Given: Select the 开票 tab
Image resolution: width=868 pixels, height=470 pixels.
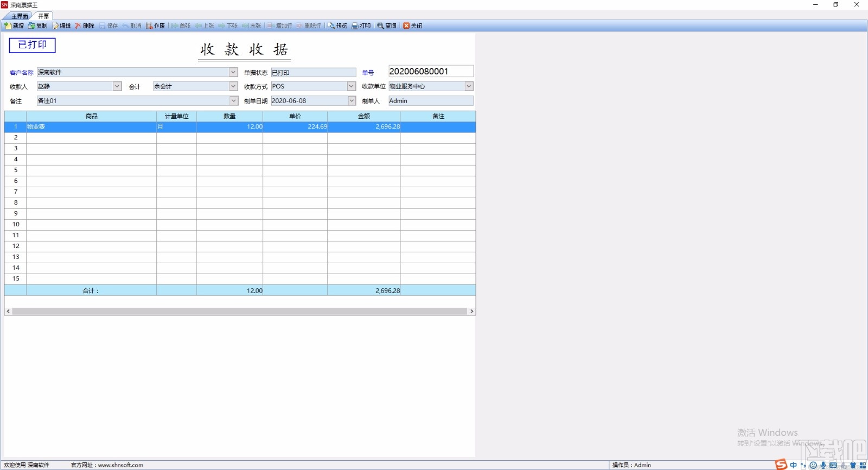Looking at the screenshot, I should coord(43,16).
